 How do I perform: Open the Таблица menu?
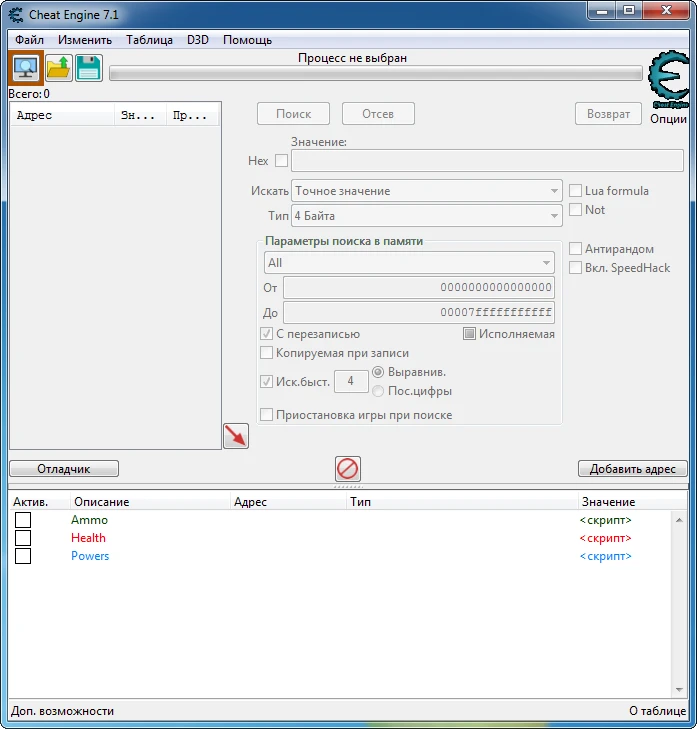tap(149, 40)
